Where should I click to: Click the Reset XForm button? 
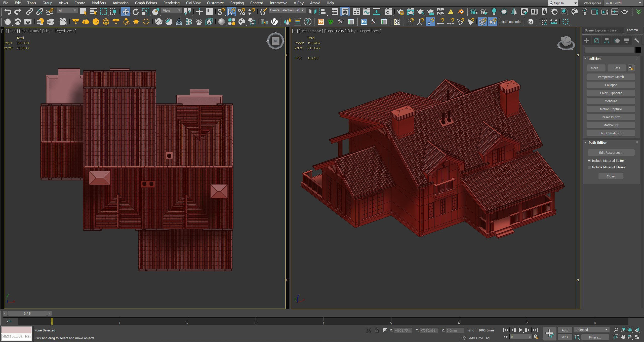tap(611, 117)
